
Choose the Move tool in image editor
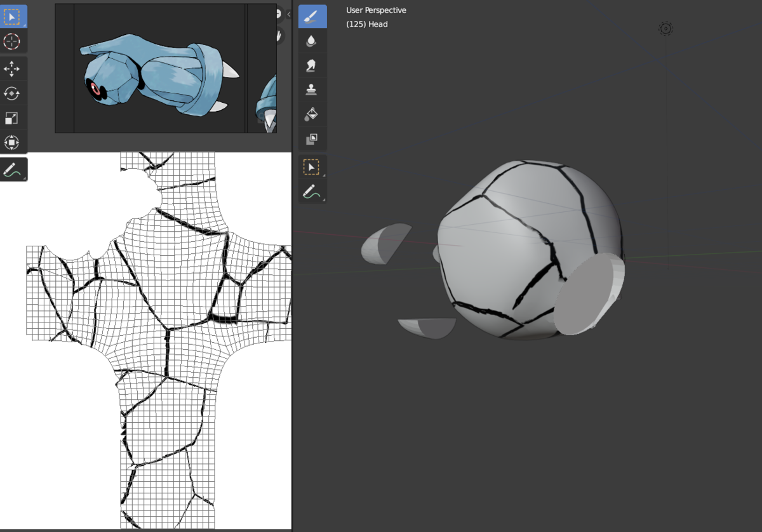pyautogui.click(x=12, y=69)
